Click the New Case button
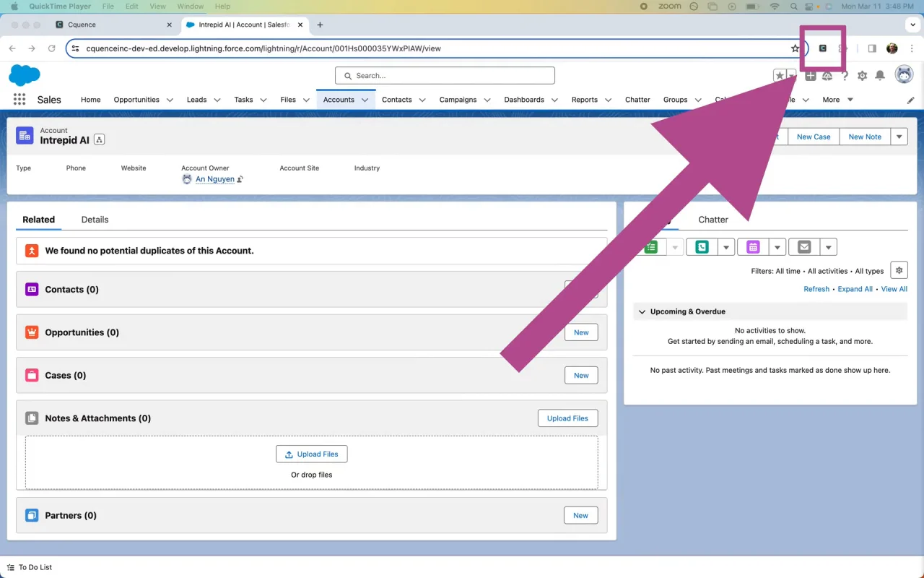 tap(814, 137)
